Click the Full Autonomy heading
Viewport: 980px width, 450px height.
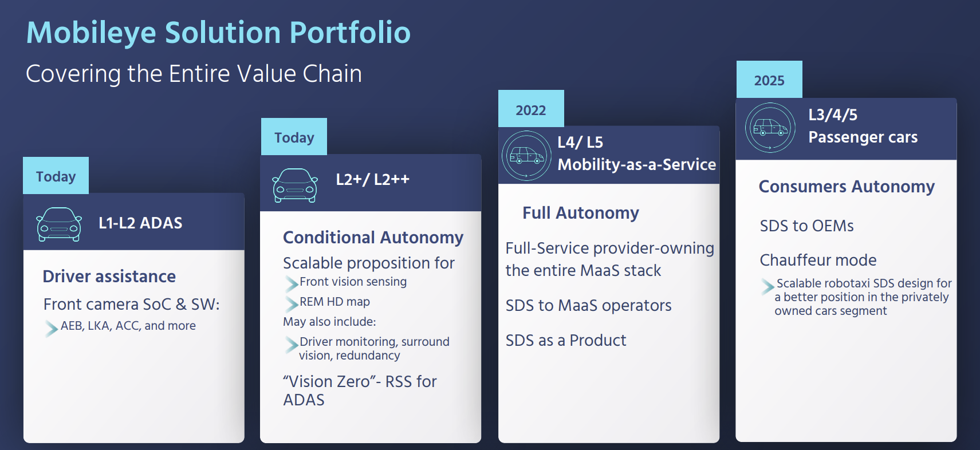[x=581, y=212]
